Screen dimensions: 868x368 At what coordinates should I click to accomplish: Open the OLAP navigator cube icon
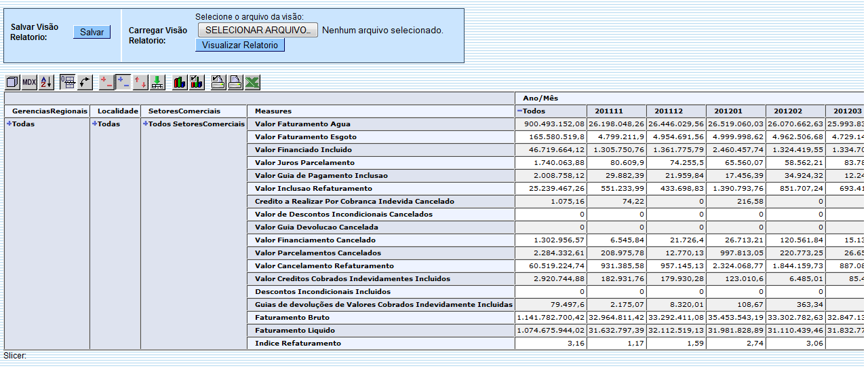pos(12,82)
